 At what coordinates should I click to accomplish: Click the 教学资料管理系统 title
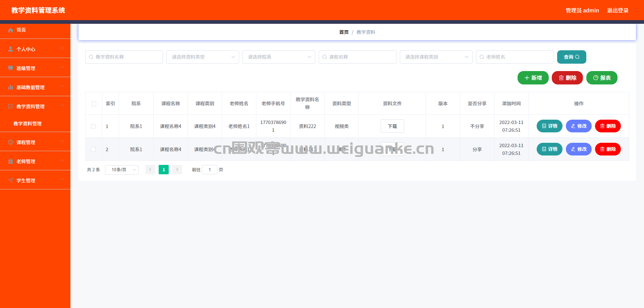(x=38, y=10)
